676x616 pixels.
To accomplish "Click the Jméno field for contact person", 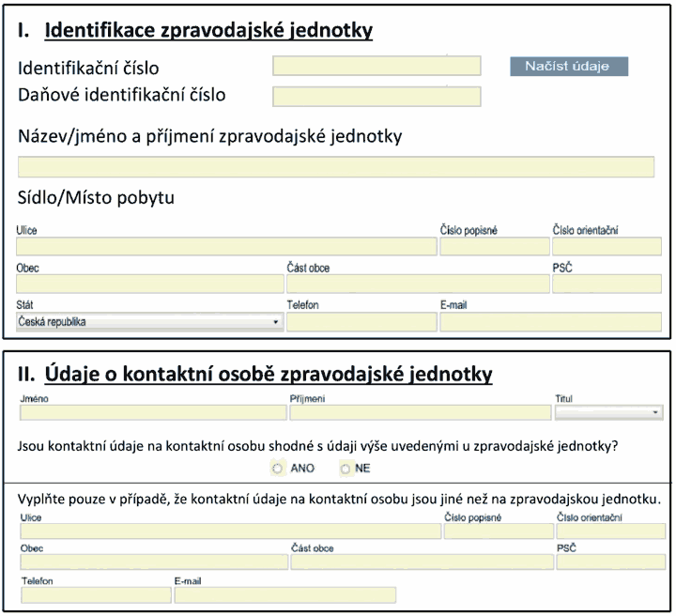I will [153, 412].
